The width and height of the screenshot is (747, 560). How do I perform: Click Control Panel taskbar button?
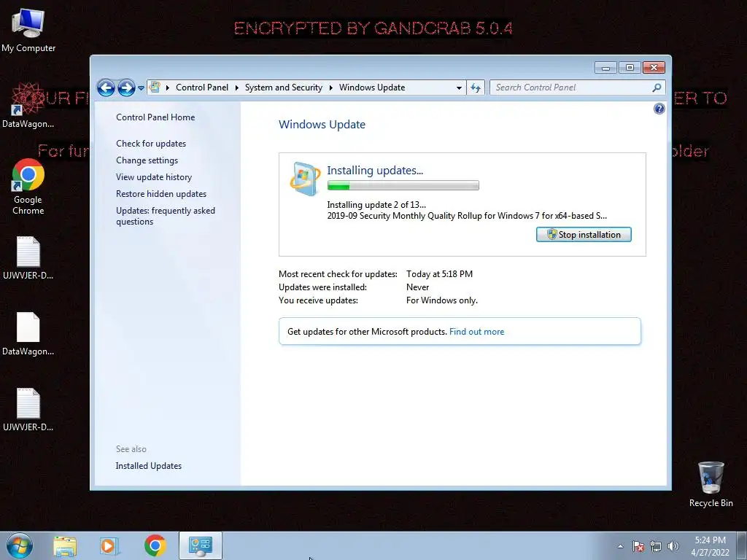pyautogui.click(x=200, y=545)
